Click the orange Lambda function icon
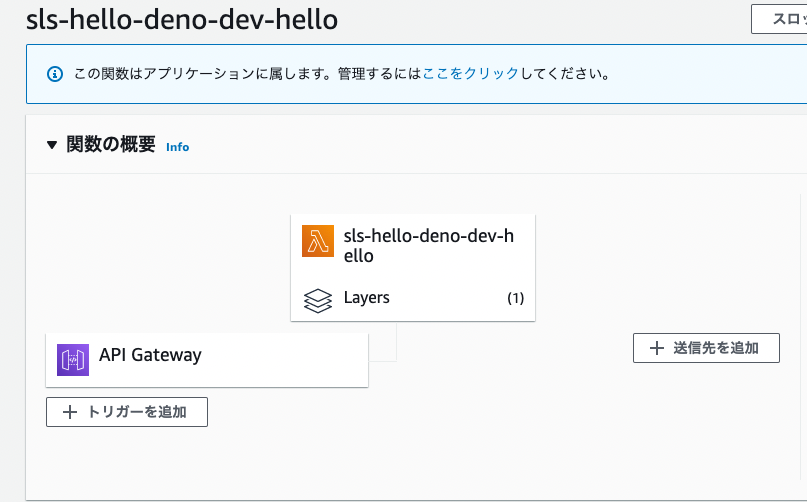The image size is (807, 502). (318, 241)
